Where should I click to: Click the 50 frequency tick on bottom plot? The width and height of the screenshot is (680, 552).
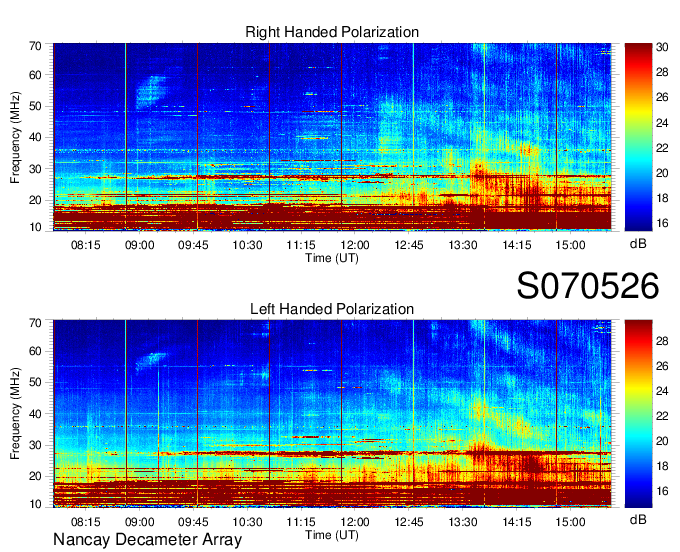(x=35, y=382)
